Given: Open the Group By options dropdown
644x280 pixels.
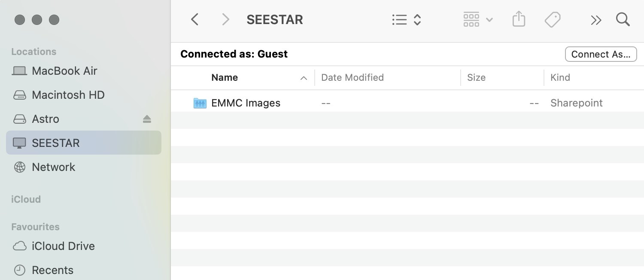Looking at the screenshot, I should (x=478, y=20).
